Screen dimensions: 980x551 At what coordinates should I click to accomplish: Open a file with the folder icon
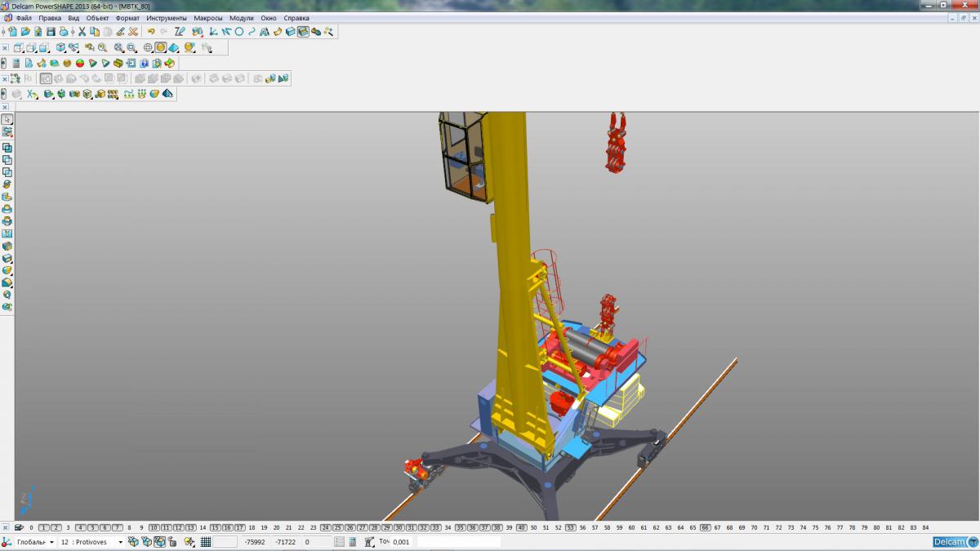click(x=25, y=31)
